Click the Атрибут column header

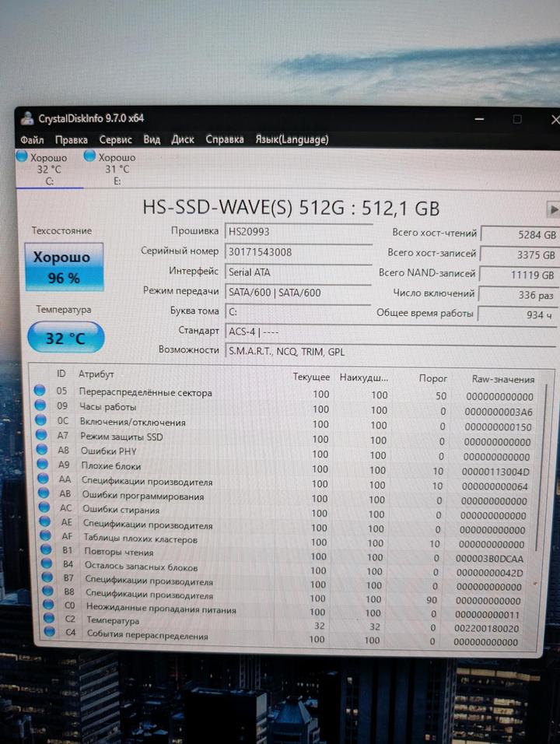[96, 374]
